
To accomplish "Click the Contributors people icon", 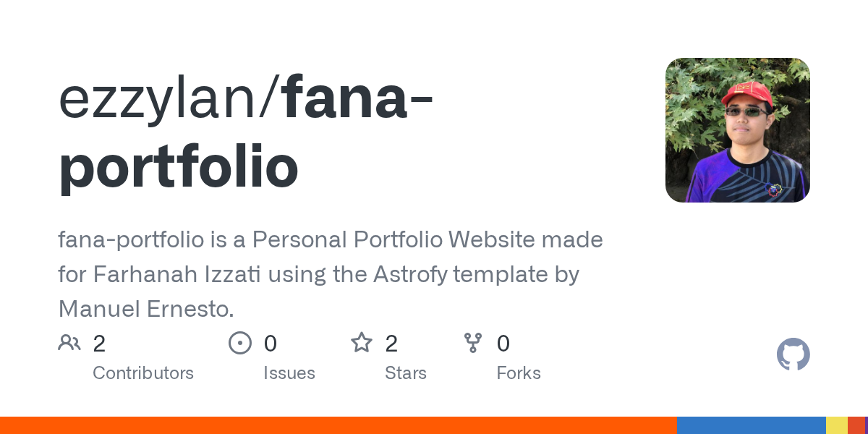I will point(69,342).
